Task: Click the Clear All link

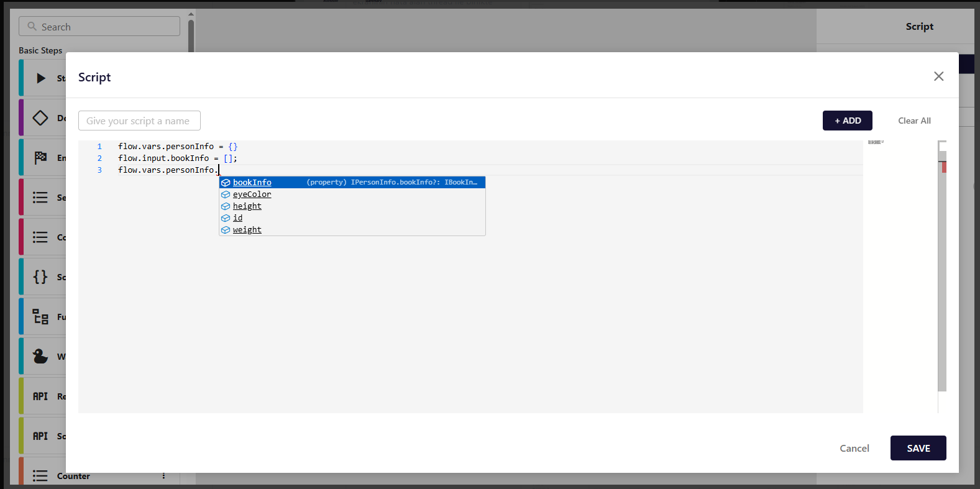Action: 914,121
